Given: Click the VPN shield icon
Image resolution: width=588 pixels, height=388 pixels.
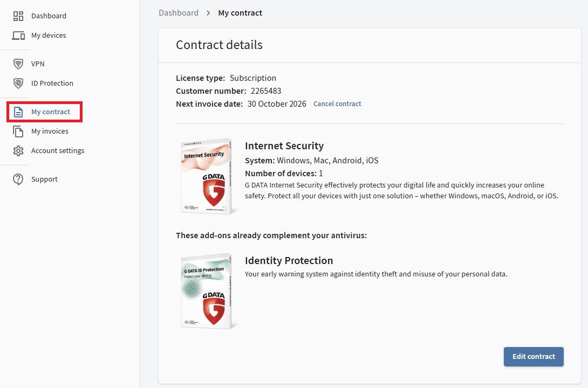Looking at the screenshot, I should coord(18,64).
